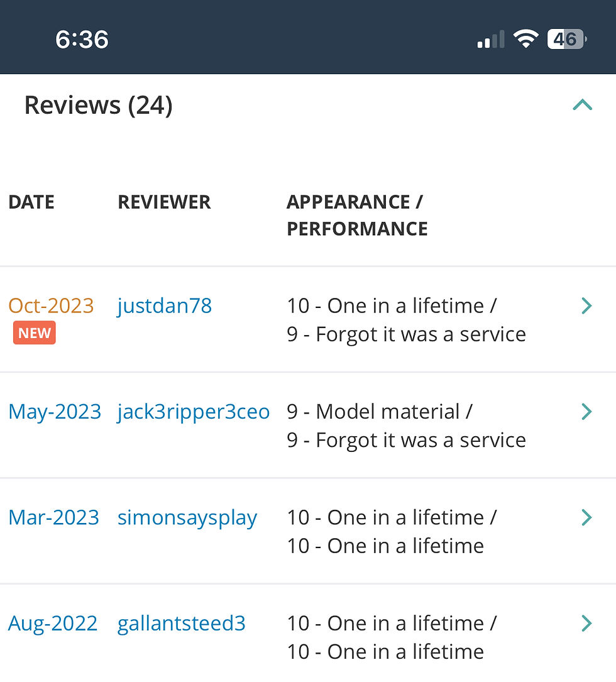Screen dimensions: 616x682
Task: Select the Aug-2022 review date
Action: click(x=53, y=624)
